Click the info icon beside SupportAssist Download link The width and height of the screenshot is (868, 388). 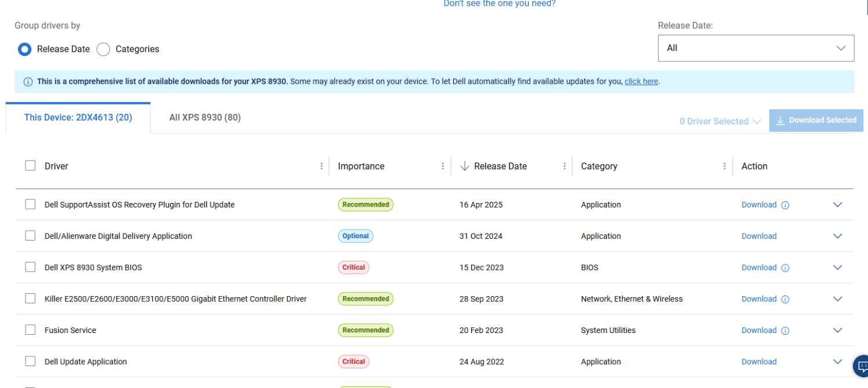pyautogui.click(x=785, y=205)
